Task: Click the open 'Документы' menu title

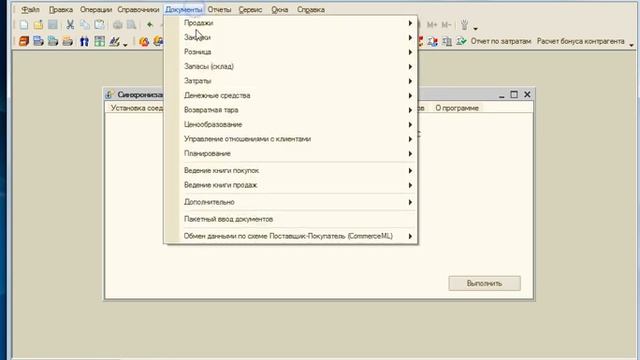Action: (184, 9)
